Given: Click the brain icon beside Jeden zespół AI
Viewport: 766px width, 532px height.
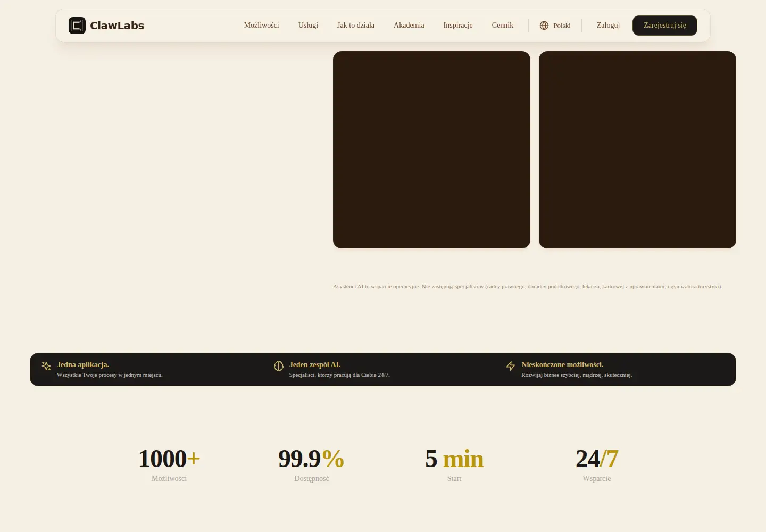Looking at the screenshot, I should click(279, 366).
